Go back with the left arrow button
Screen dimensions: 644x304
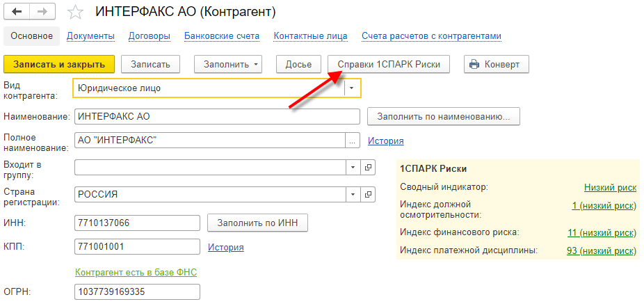(17, 12)
